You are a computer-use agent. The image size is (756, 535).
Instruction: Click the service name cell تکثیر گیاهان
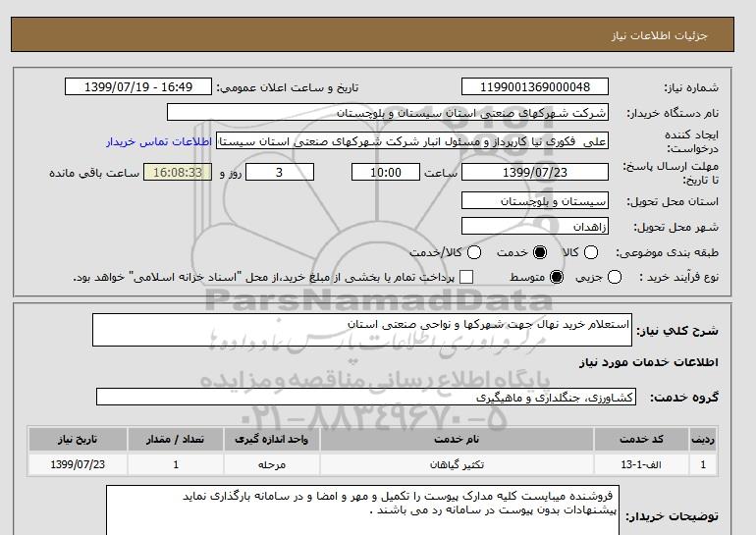pos(457,464)
